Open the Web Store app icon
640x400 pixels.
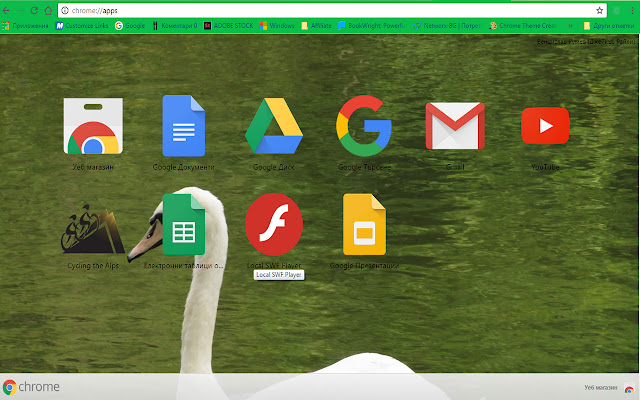(x=93, y=126)
